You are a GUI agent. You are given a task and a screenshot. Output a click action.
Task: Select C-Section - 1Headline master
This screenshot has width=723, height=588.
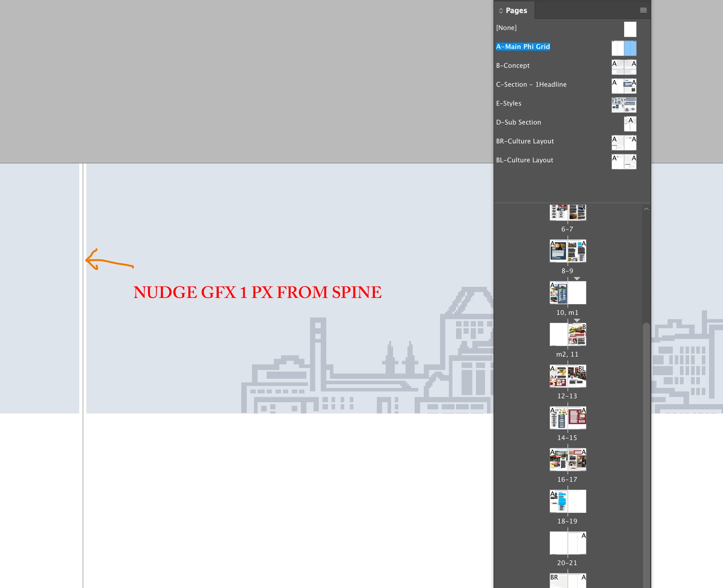[x=531, y=84]
